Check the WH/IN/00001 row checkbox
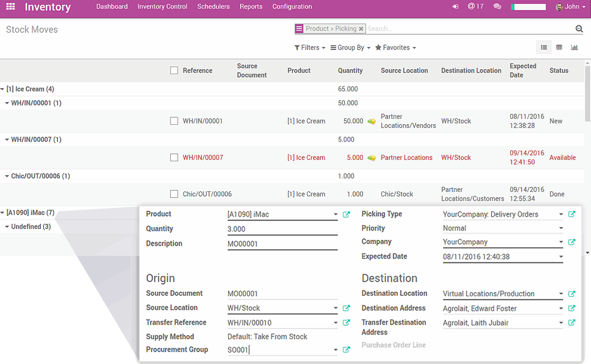This screenshot has width=591, height=364. coord(174,121)
